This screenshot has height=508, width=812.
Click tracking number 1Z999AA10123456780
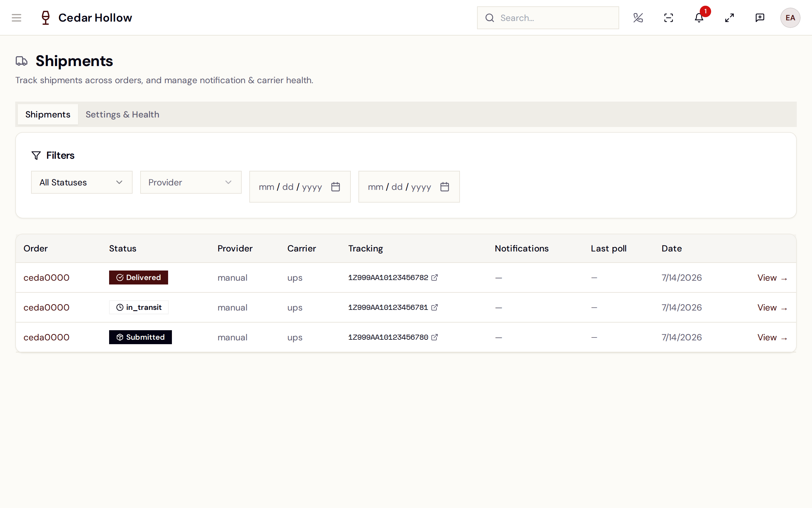tap(388, 337)
